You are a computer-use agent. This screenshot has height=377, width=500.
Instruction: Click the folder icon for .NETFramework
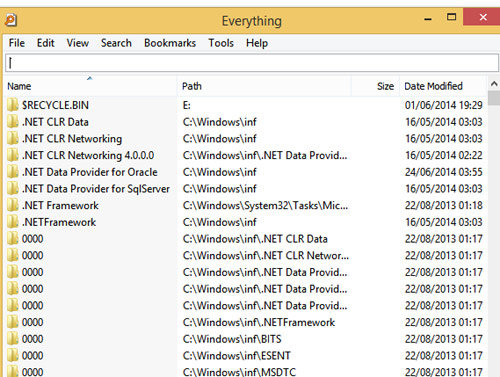tap(13, 222)
